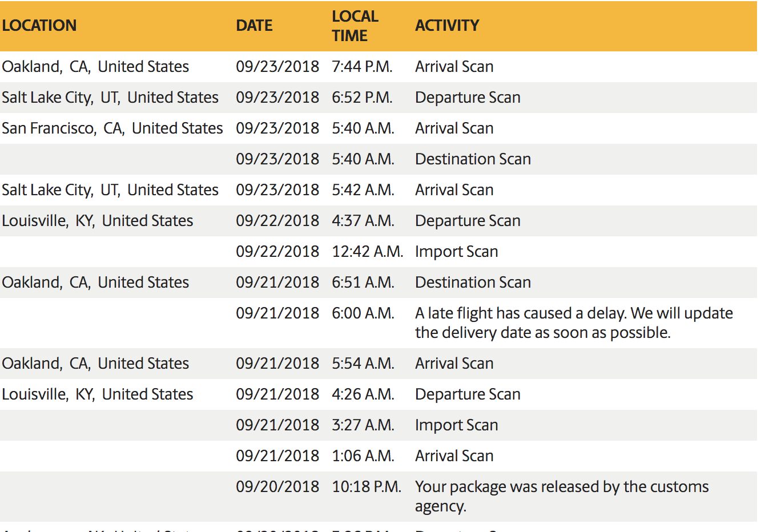Click the 4:37 A.M. Louisville Departure Scan
This screenshot has height=532, width=773.
click(379, 221)
